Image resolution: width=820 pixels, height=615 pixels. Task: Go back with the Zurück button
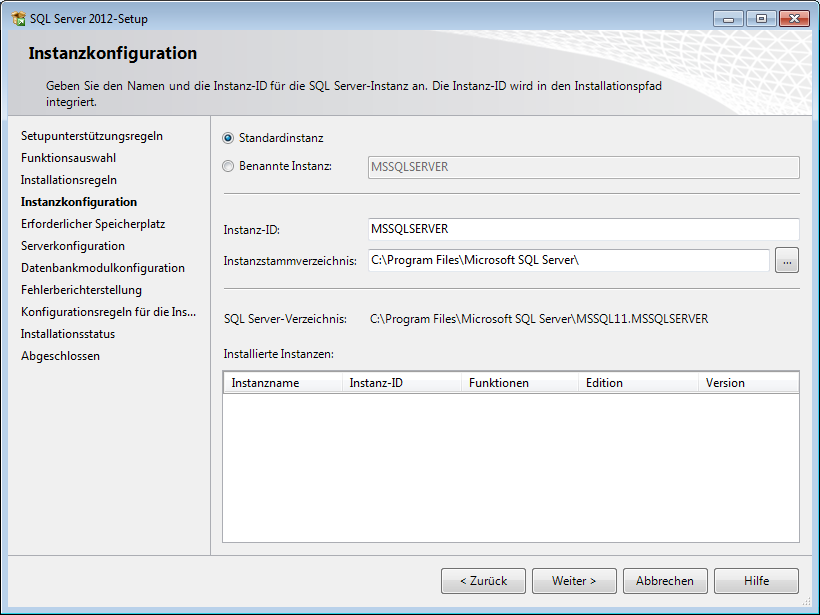[x=483, y=581]
